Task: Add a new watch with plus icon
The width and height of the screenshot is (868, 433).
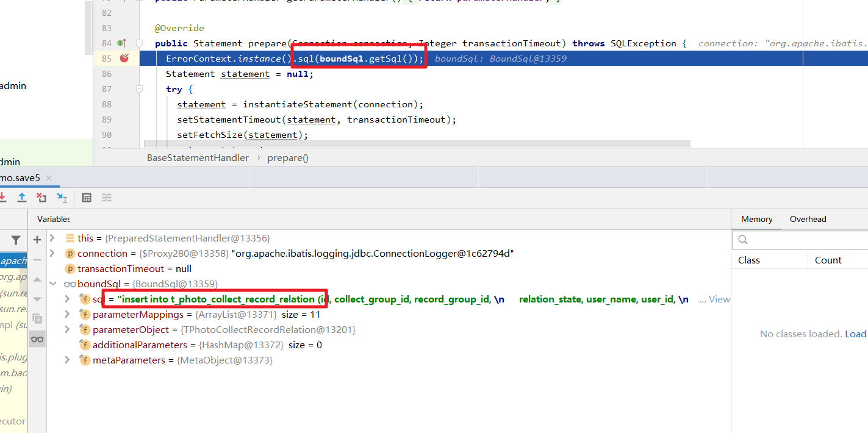Action: click(37, 240)
